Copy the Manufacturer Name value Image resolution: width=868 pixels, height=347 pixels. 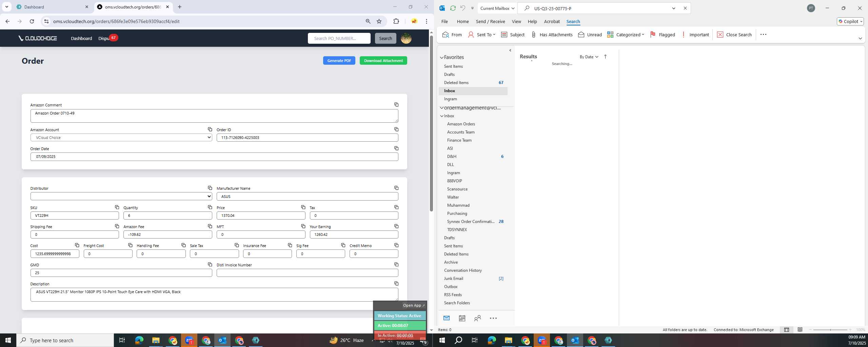396,188
